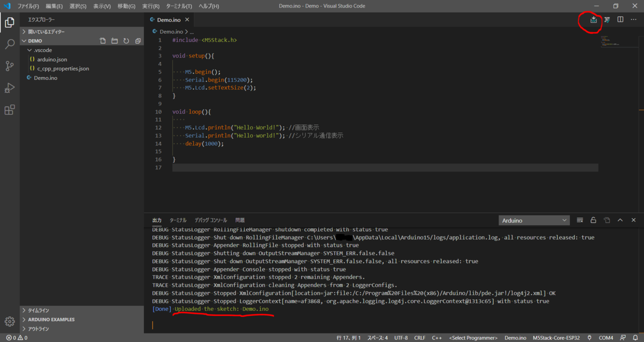Open the Run and Debug view
Screen dimensions: 644x342
[10, 88]
